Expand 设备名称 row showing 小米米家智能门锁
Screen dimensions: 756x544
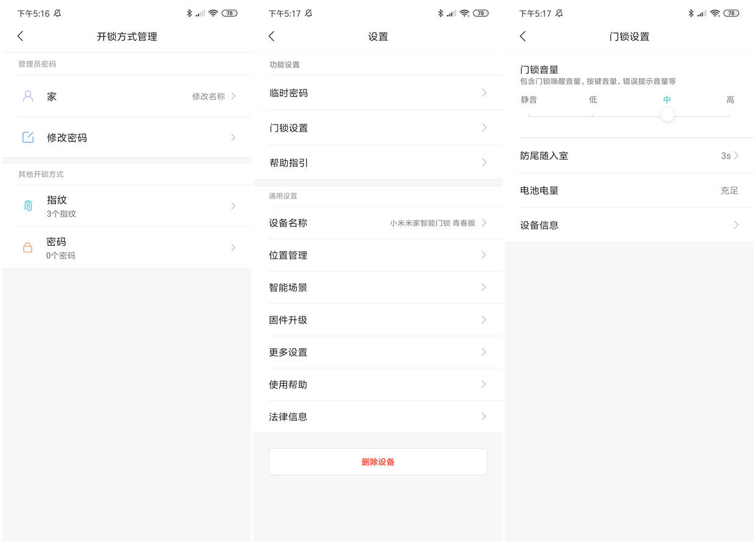tap(378, 223)
